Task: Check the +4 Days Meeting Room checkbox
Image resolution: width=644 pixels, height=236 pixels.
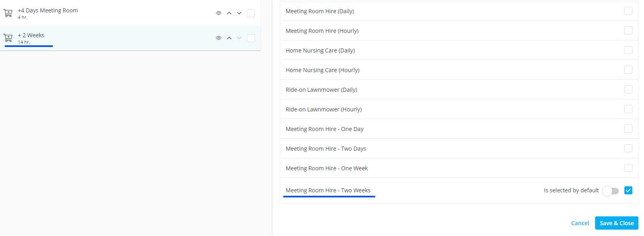Action: [x=251, y=13]
